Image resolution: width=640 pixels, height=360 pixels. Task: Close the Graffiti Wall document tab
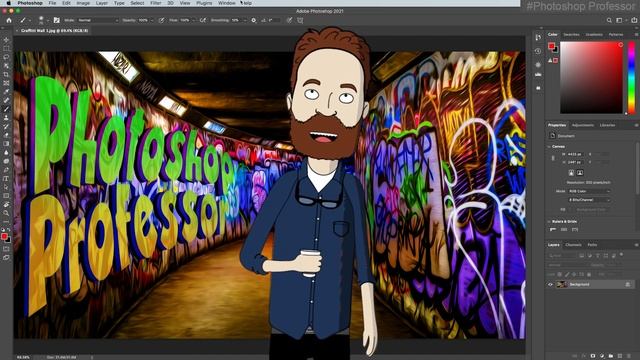17,31
